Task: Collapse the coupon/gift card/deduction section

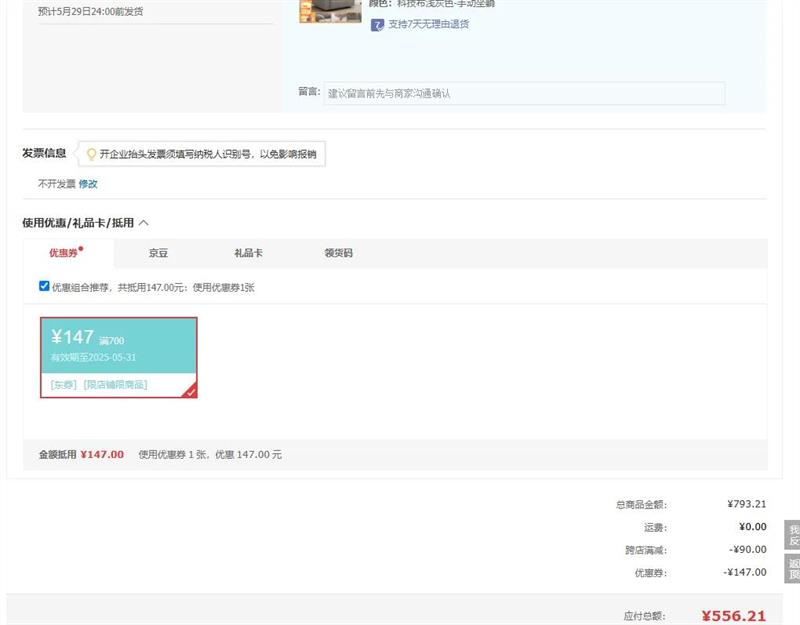Action: 144,223
